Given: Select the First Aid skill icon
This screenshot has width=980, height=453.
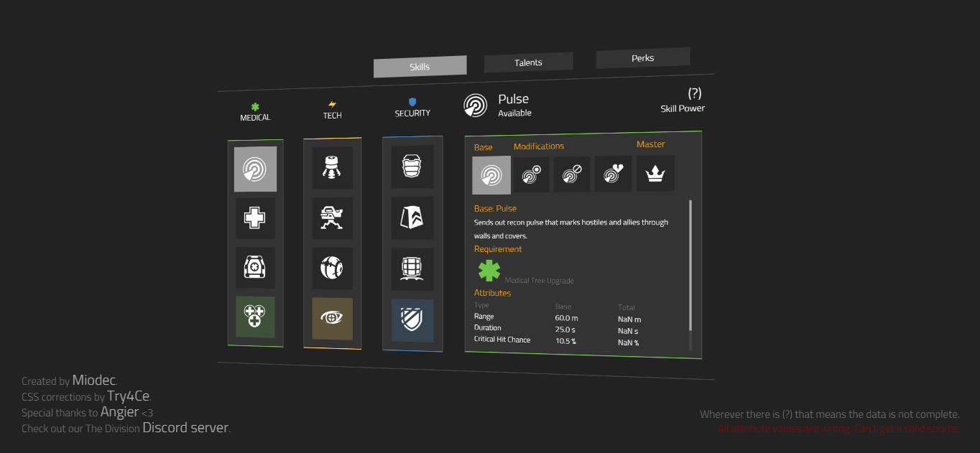Looking at the screenshot, I should tap(255, 218).
